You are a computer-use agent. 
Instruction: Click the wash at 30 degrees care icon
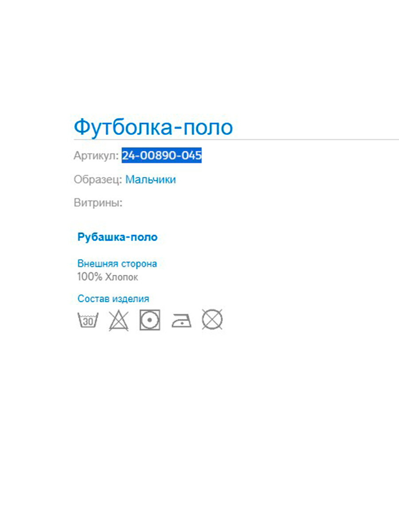pos(88,320)
